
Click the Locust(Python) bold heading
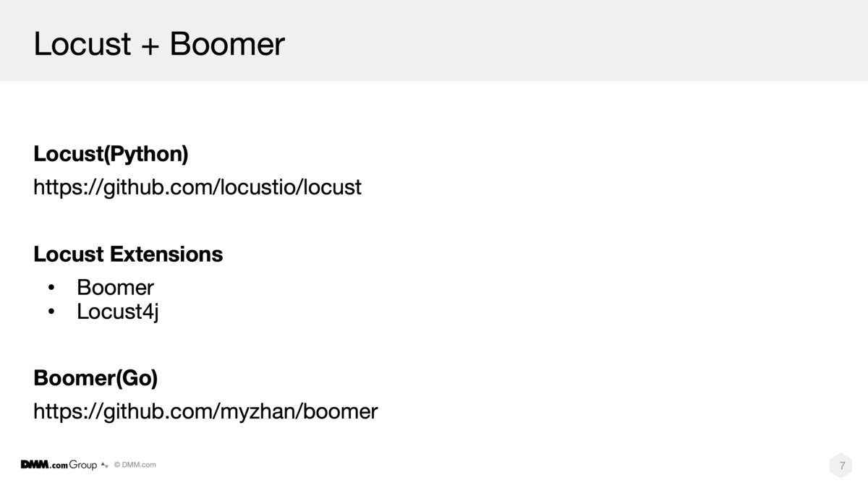[x=111, y=155]
